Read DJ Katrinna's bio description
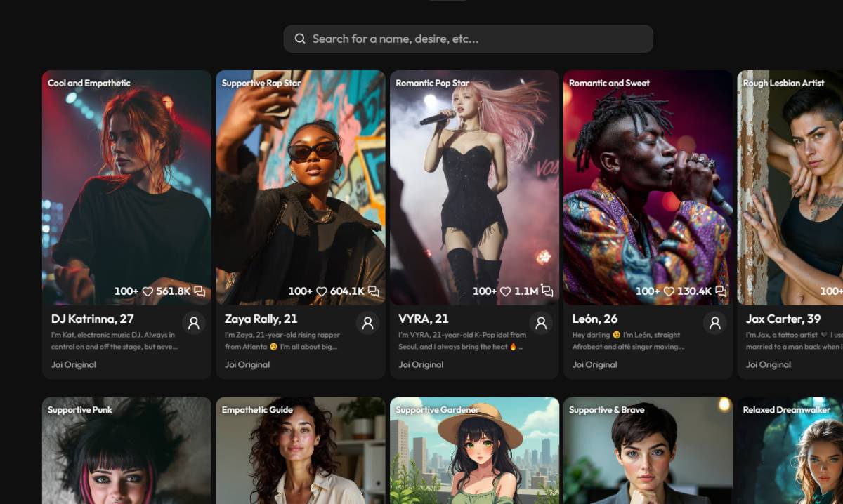Image resolution: width=843 pixels, height=504 pixels. (x=114, y=340)
